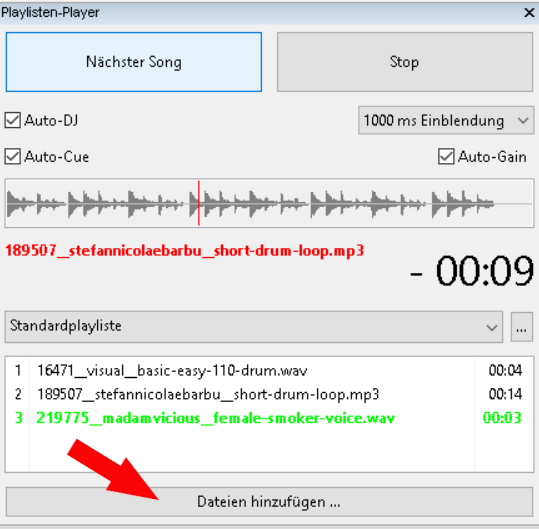The image size is (539, 529).
Task: Close the Playlisten-Player window
Action: point(529,13)
